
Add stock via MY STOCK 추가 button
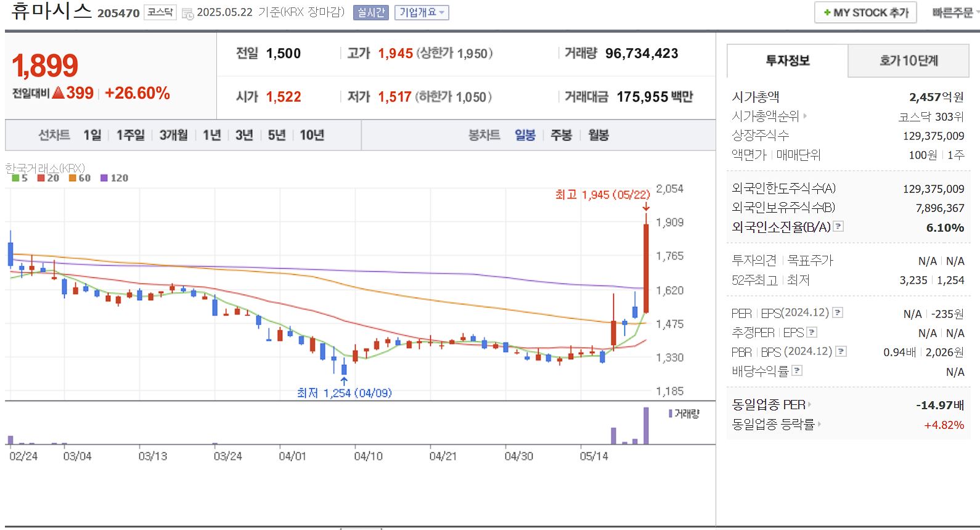(x=865, y=12)
